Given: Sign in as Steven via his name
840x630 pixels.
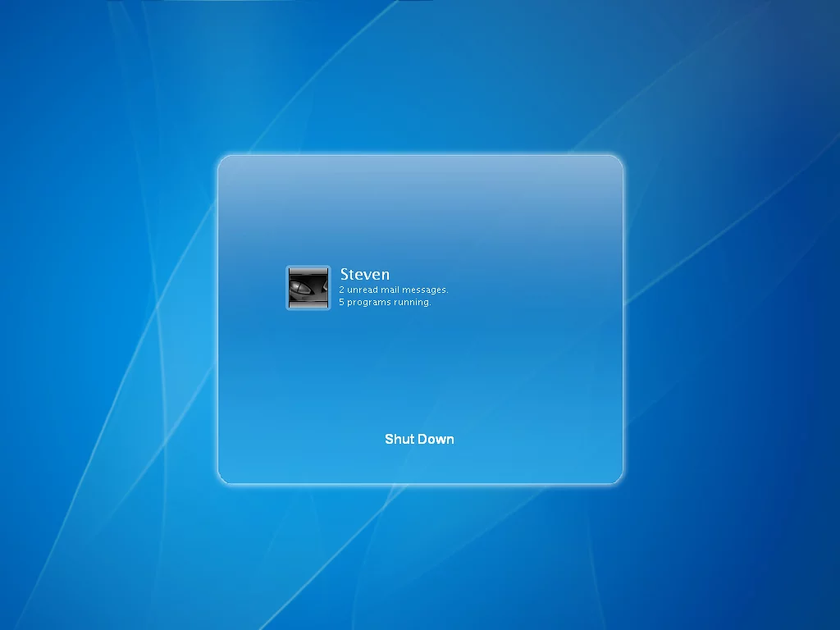Looking at the screenshot, I should [x=365, y=274].
